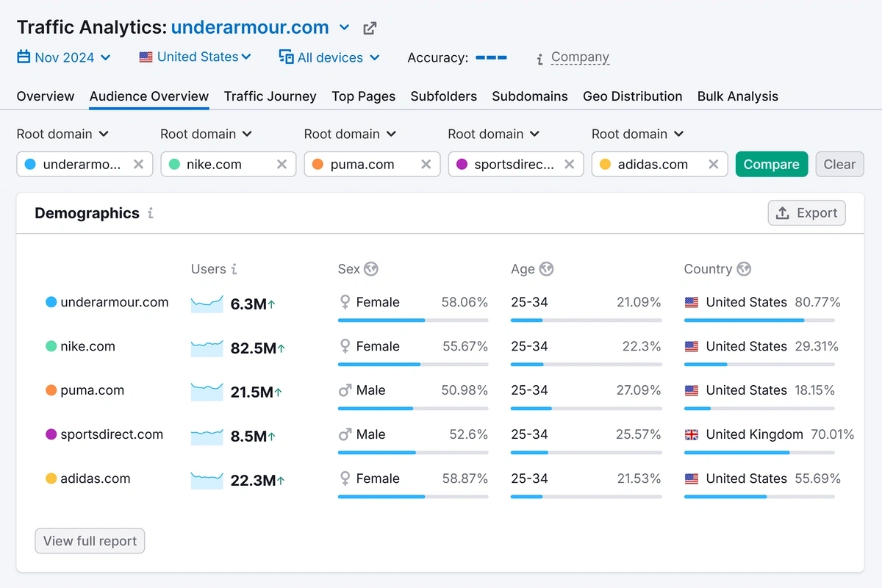This screenshot has height=588, width=882.
Task: Click the adidas.com users trend sparkline
Action: pos(207,481)
